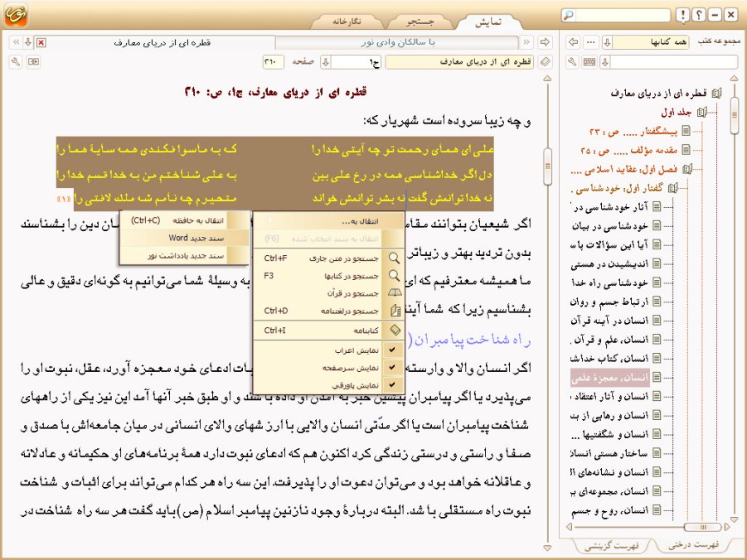Click the top search input box
The width and height of the screenshot is (747, 560).
click(x=623, y=15)
